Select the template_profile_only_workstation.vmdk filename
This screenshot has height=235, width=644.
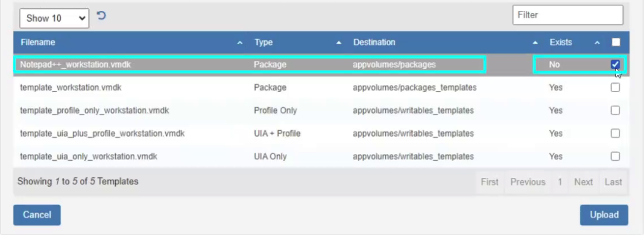pos(94,110)
